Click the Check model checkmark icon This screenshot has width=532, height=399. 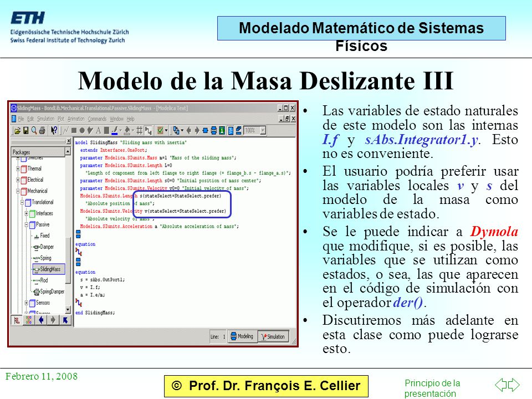coord(161,130)
